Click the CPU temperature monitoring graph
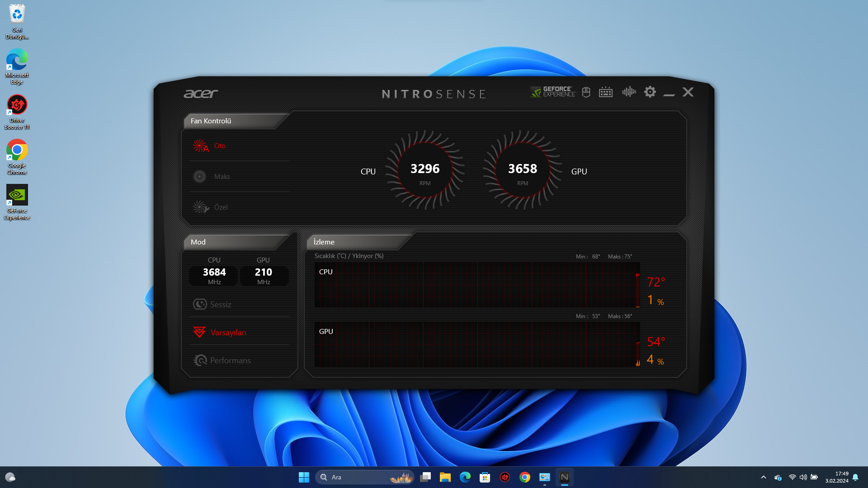 point(477,285)
